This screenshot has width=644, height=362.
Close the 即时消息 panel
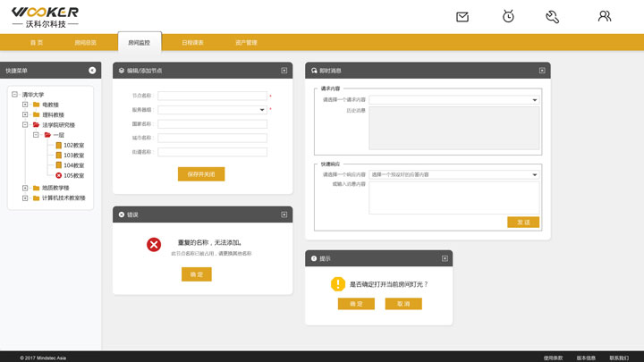coord(542,71)
